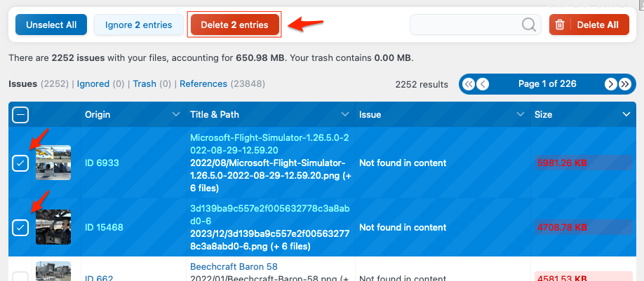Sort by the Issue column arrow
The height and width of the screenshot is (281, 644).
point(520,114)
